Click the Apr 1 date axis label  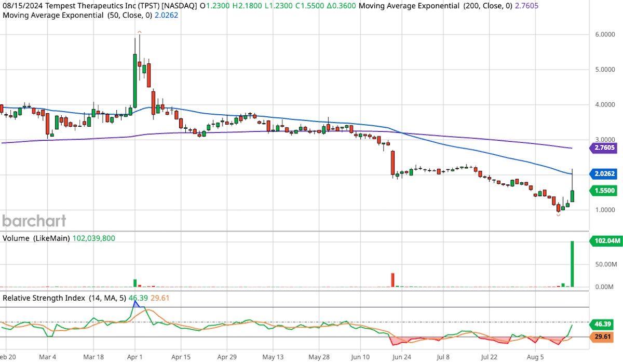[x=135, y=357]
